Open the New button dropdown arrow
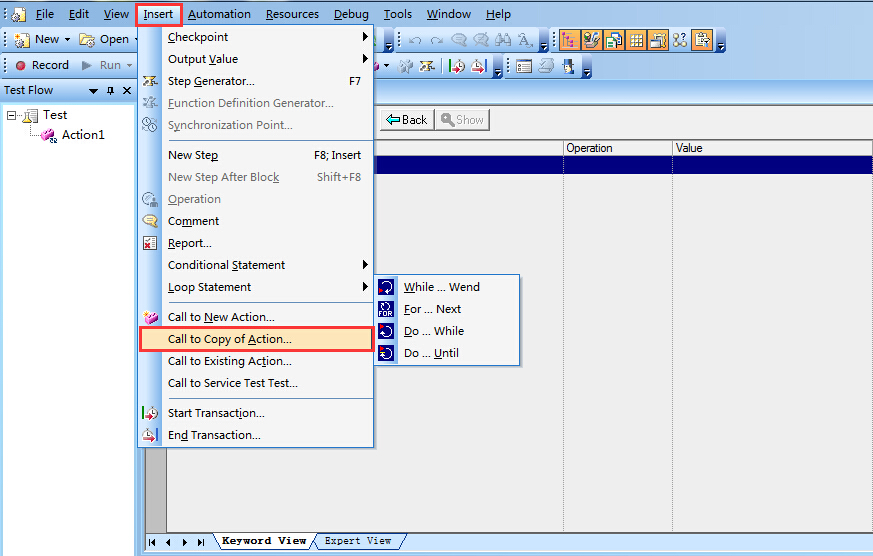This screenshot has height=556, width=873. [x=67, y=40]
